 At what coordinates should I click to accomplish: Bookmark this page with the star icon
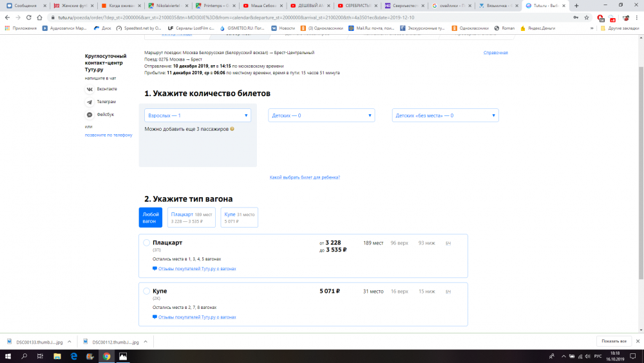[x=586, y=17]
